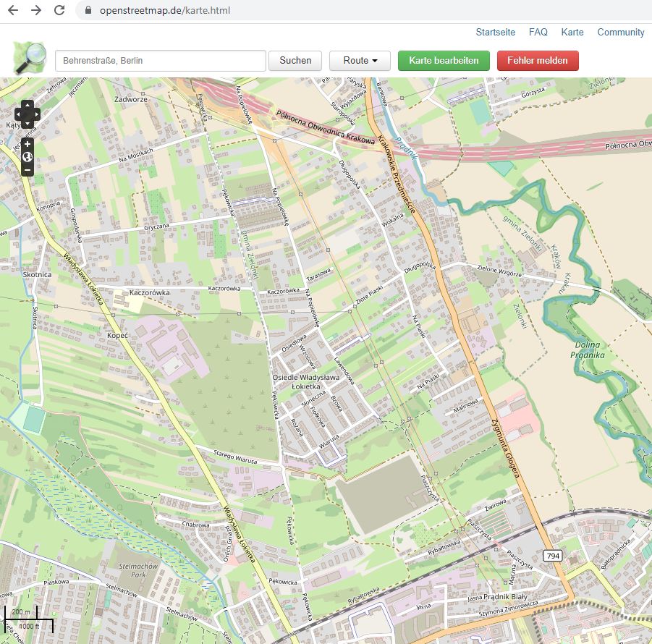Open the FAQ menu link
652x644 pixels.
pos(538,33)
